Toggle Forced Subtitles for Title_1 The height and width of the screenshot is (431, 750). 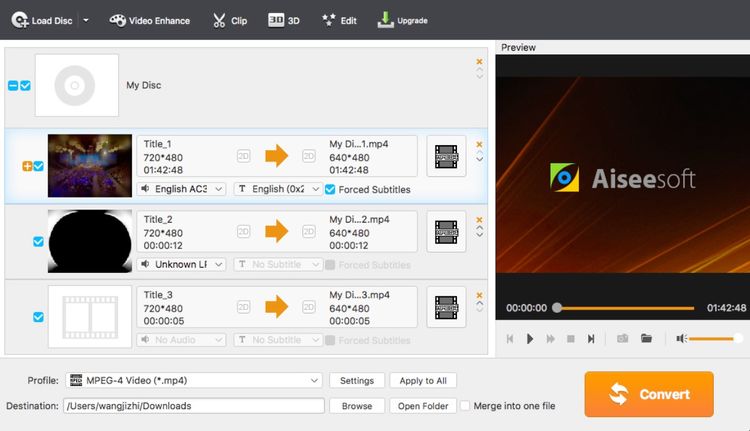(x=331, y=189)
